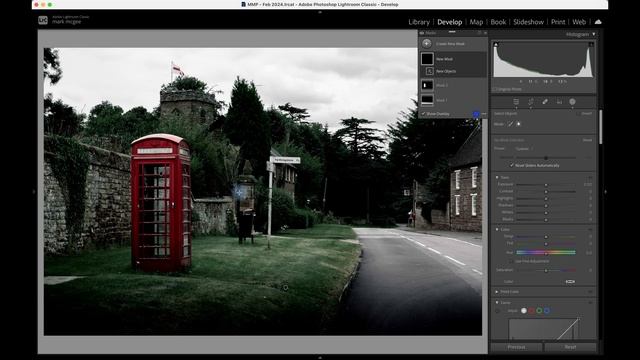Click the Amount slider handle

(x=546, y=158)
